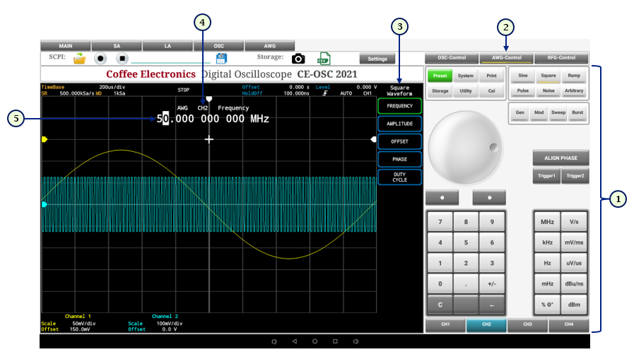
Task: Select the CH2 channel button
Action: 486,324
